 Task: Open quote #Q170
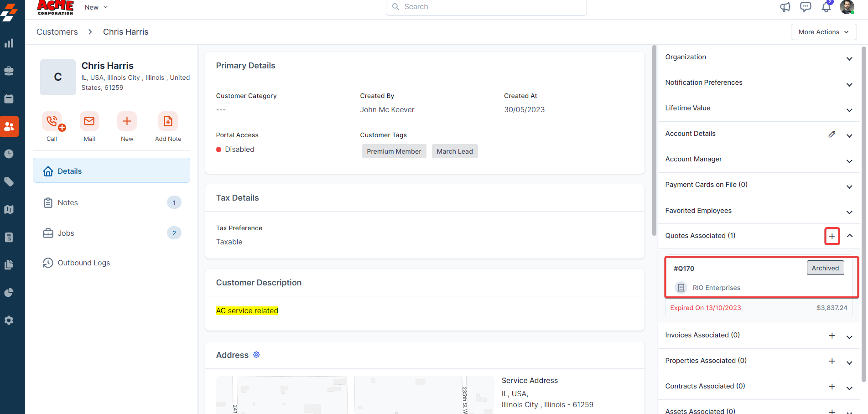(684, 269)
